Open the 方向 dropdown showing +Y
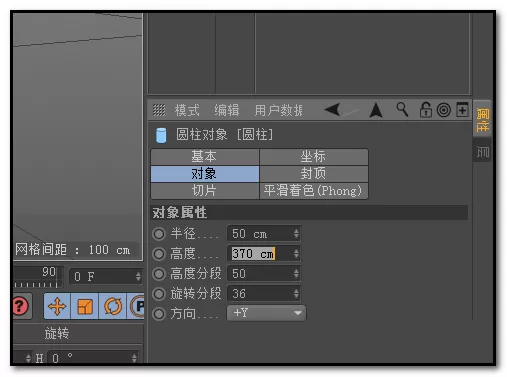The height and width of the screenshot is (377, 507). (x=266, y=313)
